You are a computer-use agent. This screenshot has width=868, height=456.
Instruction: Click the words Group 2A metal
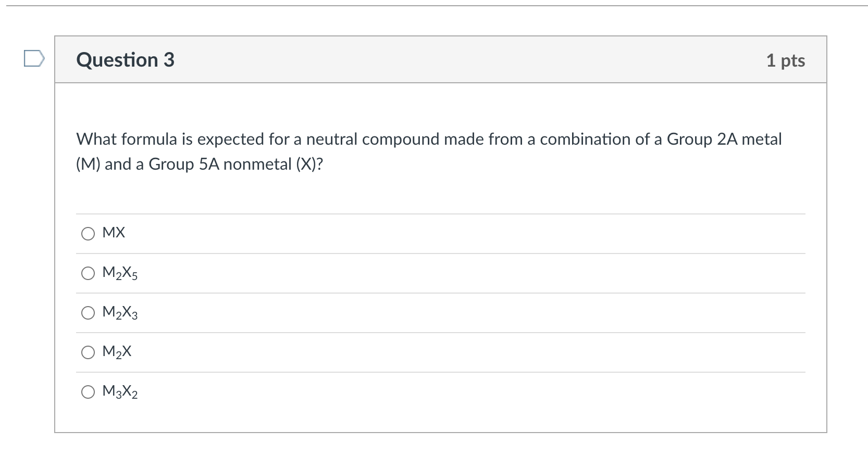click(x=724, y=139)
